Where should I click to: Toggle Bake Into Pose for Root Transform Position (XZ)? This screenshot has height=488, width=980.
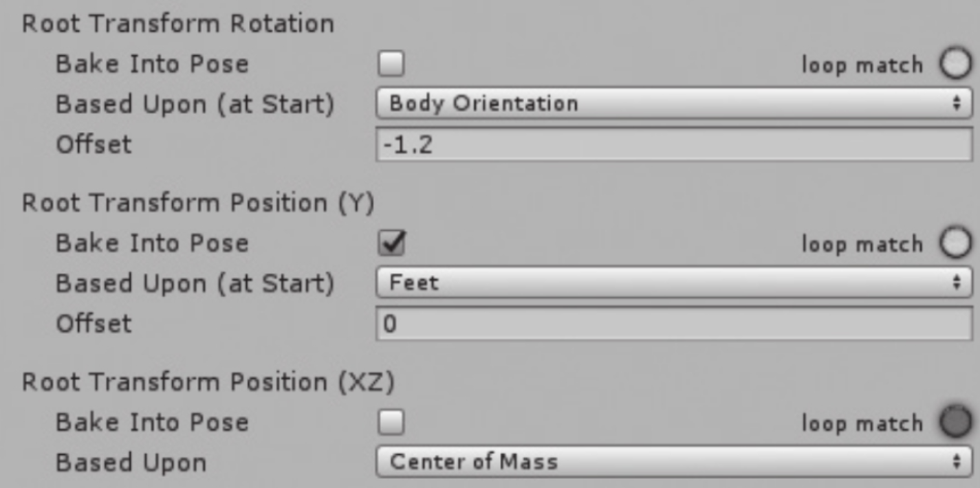pos(391,422)
